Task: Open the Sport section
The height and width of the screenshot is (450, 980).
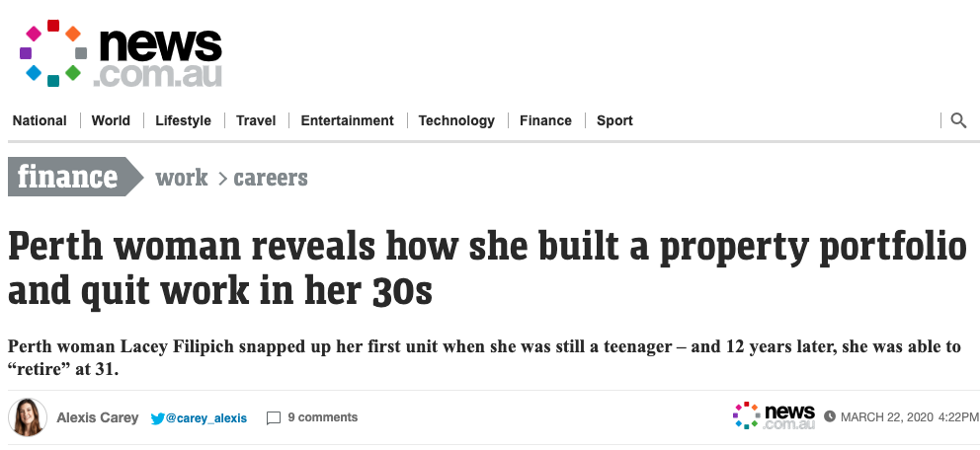Action: [614, 120]
